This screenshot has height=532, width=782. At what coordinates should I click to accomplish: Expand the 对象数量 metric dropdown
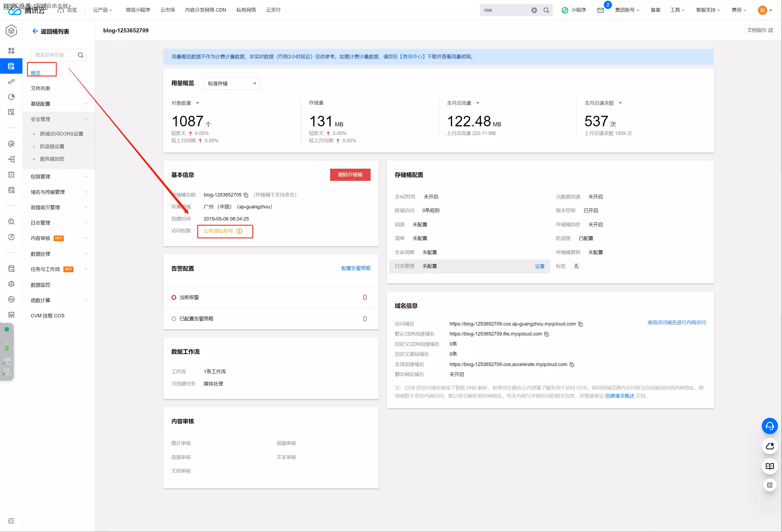198,103
